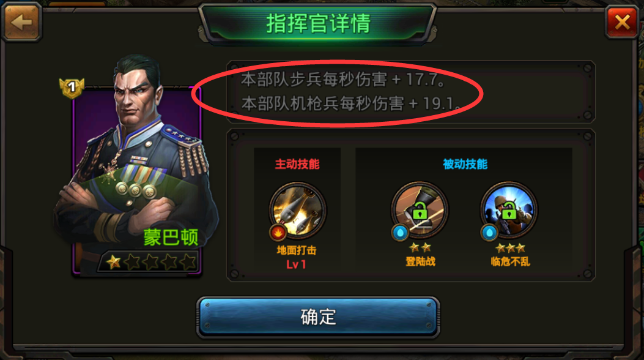Screen dimensions: 644x360
Task: Open the locked 临危不乱 passive skill
Action: coord(508,210)
